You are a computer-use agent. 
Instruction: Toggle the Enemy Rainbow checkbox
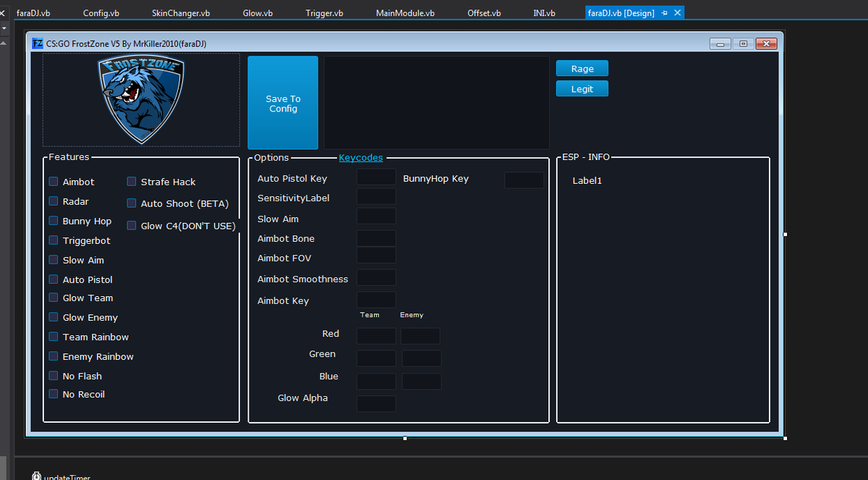click(54, 356)
